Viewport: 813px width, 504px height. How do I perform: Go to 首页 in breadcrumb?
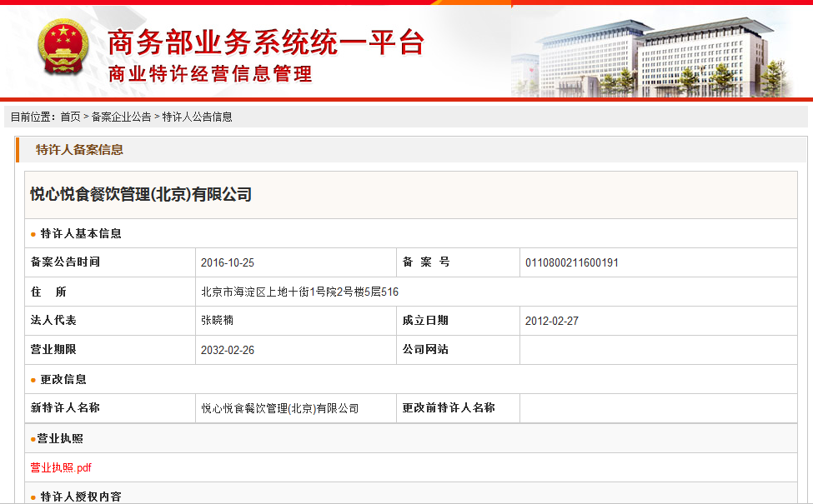[x=71, y=117]
